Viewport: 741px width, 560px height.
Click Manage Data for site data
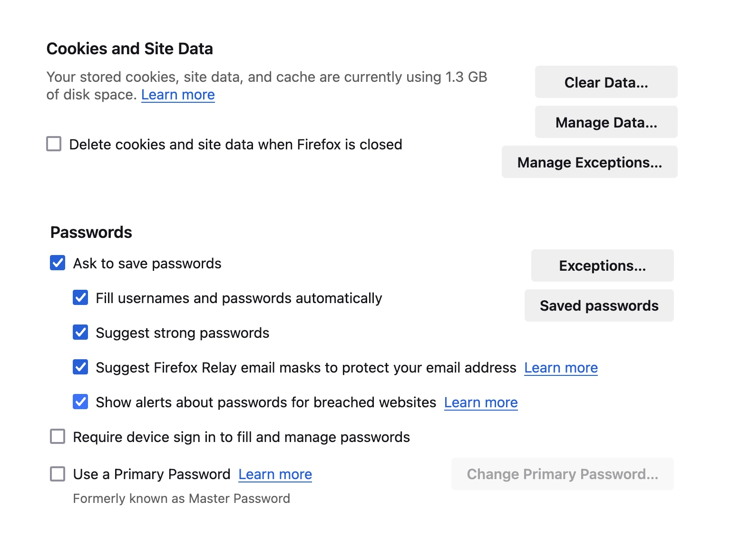coord(606,122)
